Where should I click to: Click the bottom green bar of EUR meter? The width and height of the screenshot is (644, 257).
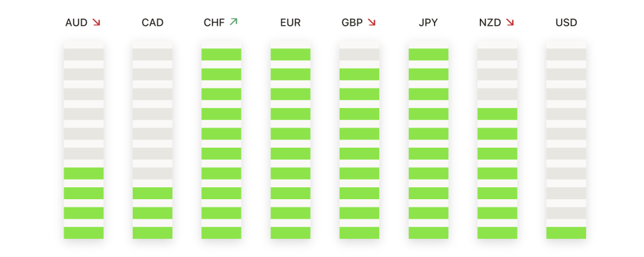coord(291,232)
